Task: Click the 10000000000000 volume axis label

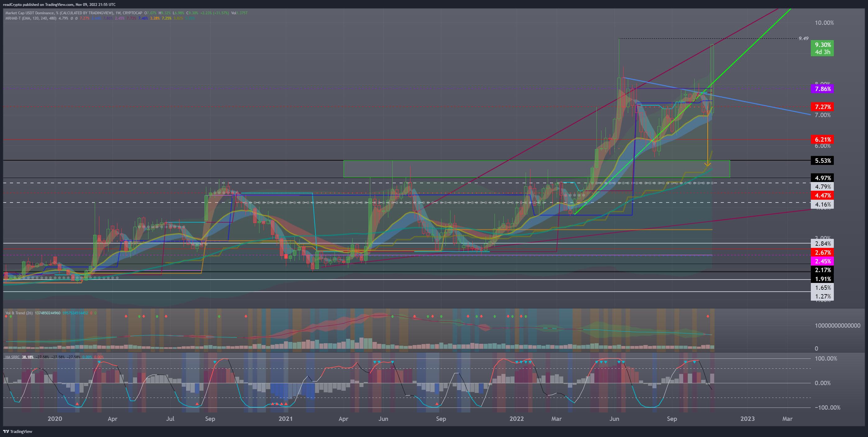Action: 837,325
